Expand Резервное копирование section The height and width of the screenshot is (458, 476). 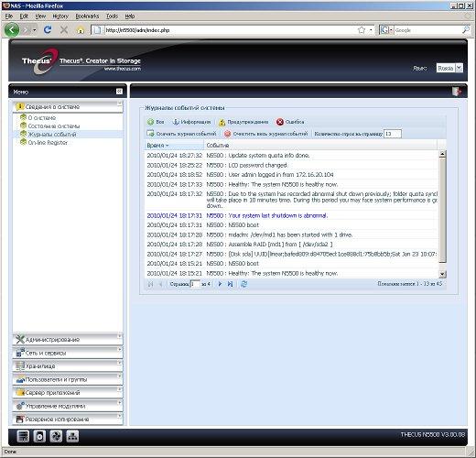[68, 420]
